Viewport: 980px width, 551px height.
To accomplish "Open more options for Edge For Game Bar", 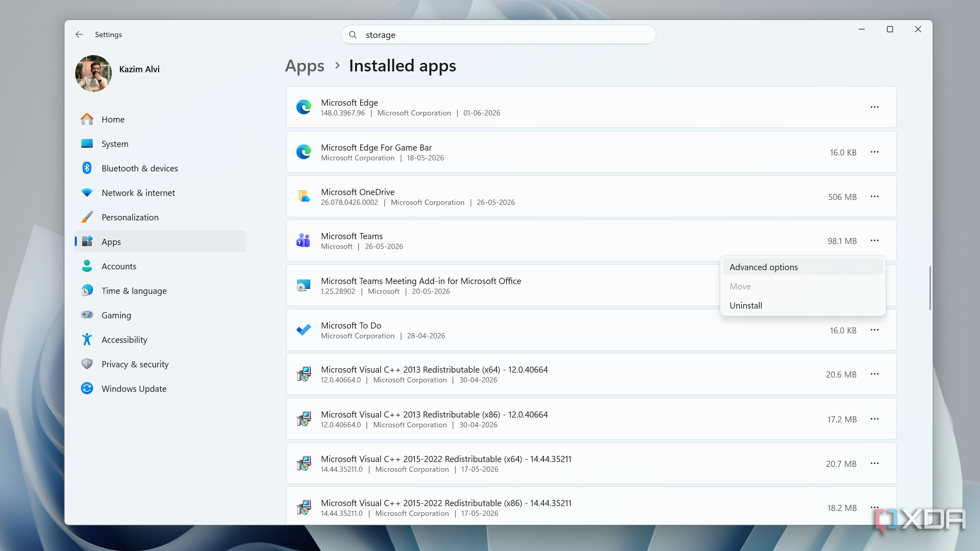I will click(x=874, y=152).
